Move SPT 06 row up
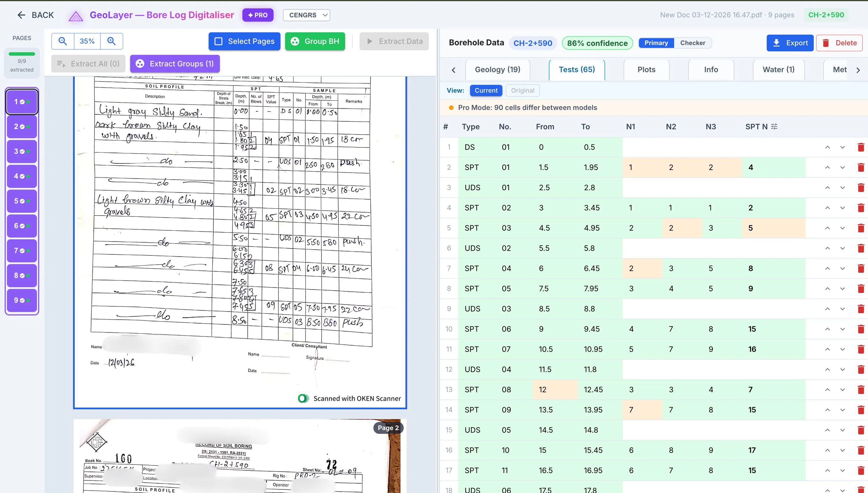Image resolution: width=868 pixels, height=493 pixels. click(827, 329)
